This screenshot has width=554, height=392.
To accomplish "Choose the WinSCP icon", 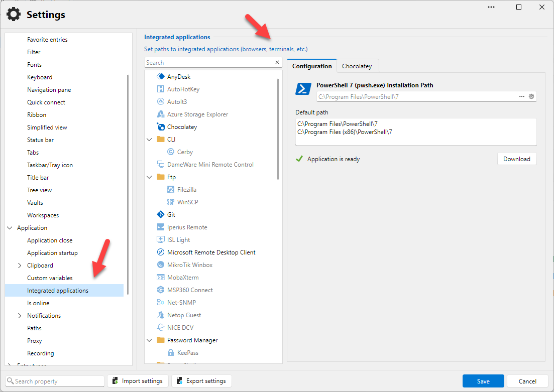I will (171, 202).
